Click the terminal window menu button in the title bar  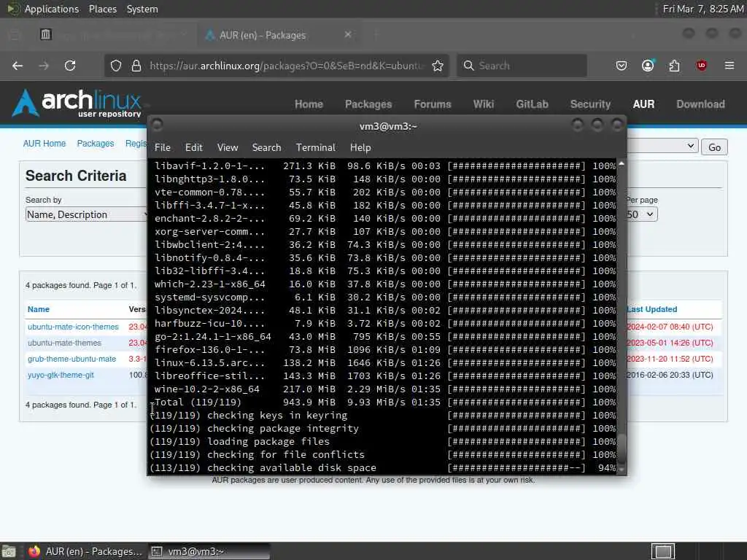point(157,125)
